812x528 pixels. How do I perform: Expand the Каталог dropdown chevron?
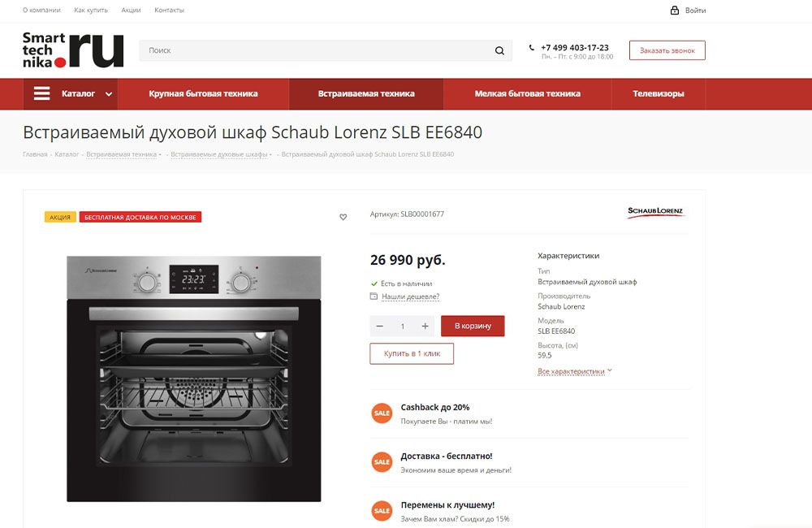pos(109,94)
